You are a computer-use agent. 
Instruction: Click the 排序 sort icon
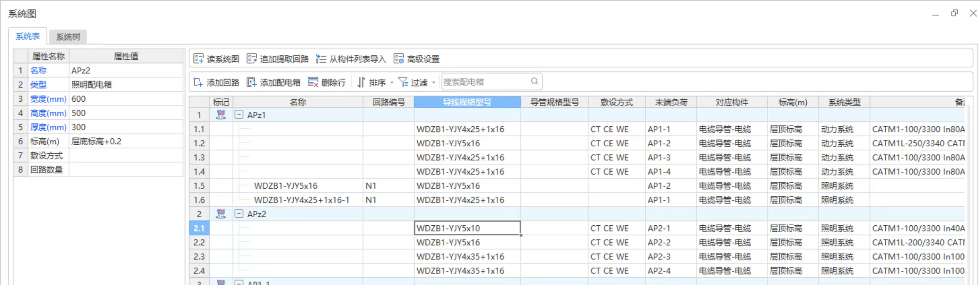pos(361,82)
